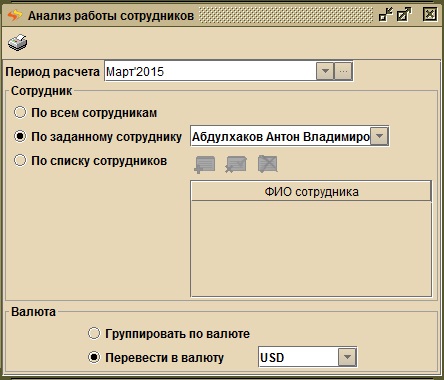The width and height of the screenshot is (444, 380).
Task: Click the USD currency value field
Action: click(299, 357)
